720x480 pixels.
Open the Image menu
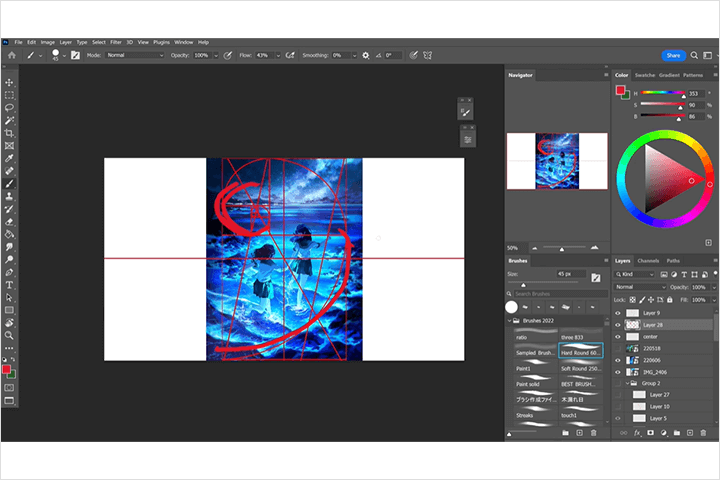[48, 42]
